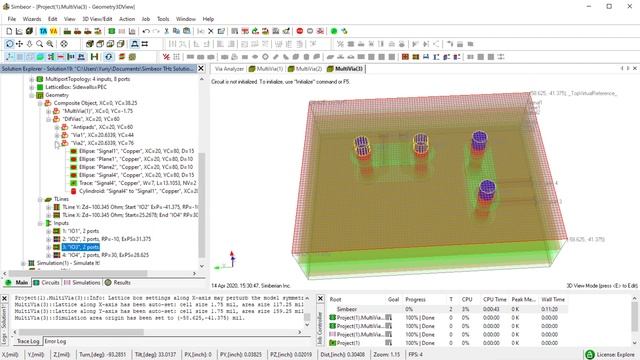Screen dimensions: 640x360
Task: Toggle the red minus-line visibility button
Action: click(61, 57)
